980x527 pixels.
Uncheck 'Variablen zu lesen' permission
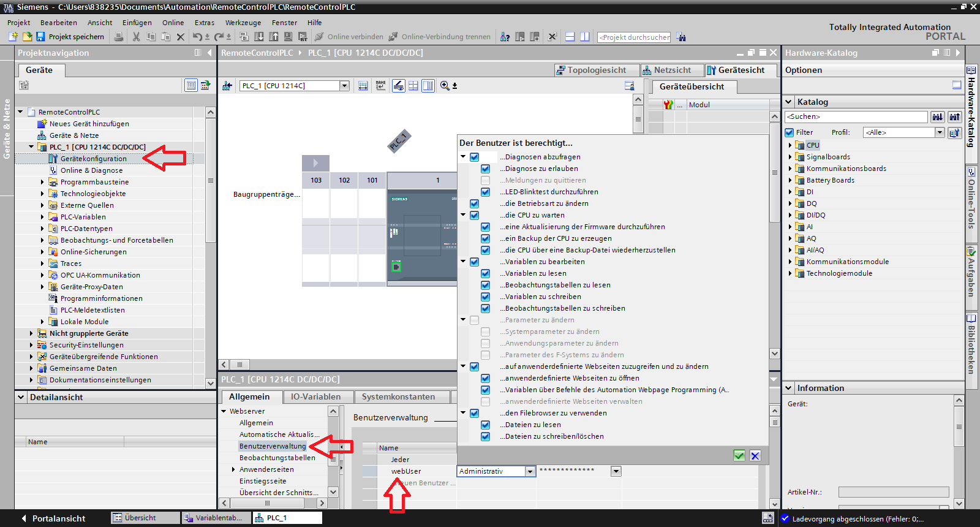[x=485, y=273]
